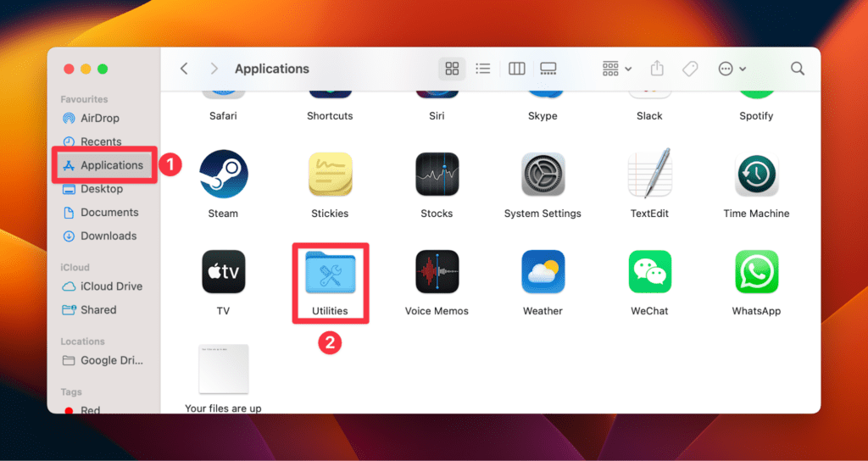Image resolution: width=868 pixels, height=461 pixels.
Task: Click the Locations section header
Action: click(82, 342)
